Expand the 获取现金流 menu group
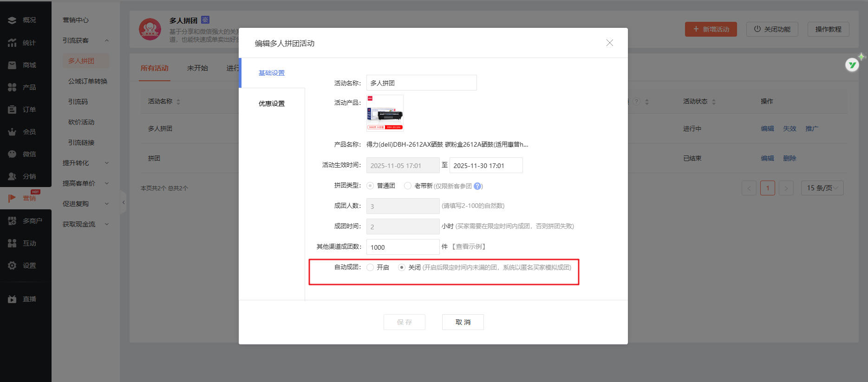This screenshot has width=868, height=382. click(107, 224)
